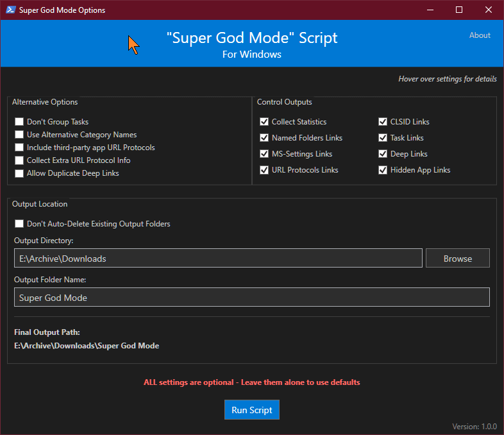504x435 pixels.
Task: Uncheck Hidden App Links
Action: click(383, 170)
